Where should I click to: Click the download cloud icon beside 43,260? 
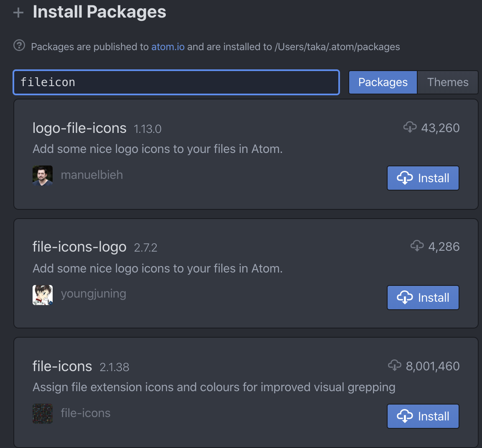click(410, 127)
